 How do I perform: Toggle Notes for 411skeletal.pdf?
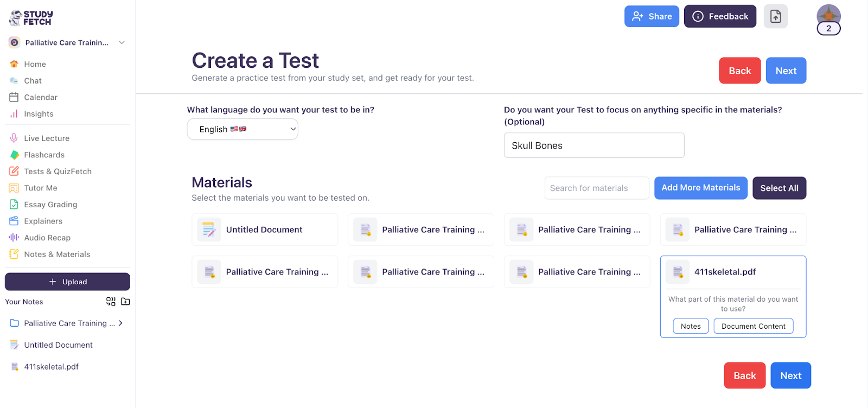(690, 326)
